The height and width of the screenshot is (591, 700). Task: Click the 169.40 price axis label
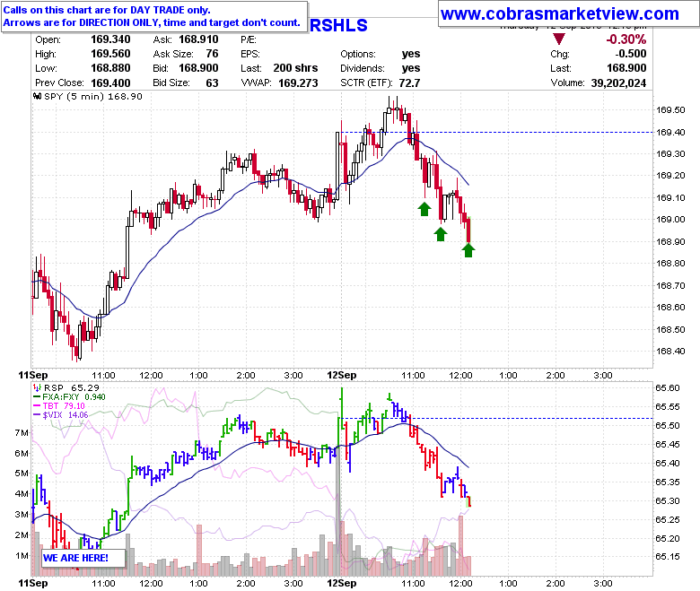670,132
